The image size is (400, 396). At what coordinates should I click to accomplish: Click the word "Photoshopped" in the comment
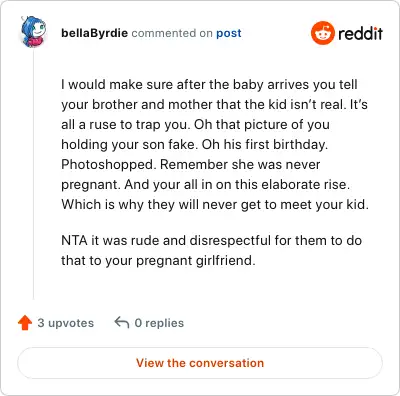(108, 165)
